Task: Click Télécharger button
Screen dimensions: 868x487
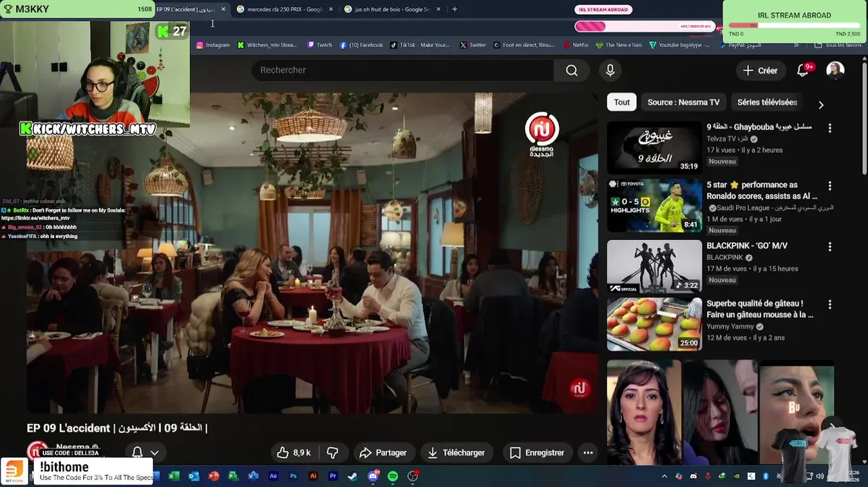Action: point(457,453)
